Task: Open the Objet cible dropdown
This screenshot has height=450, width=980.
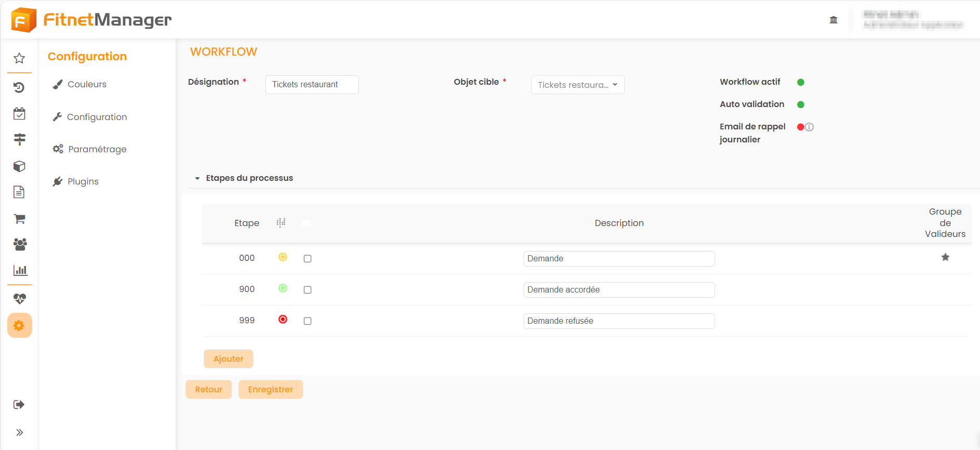Action: pyautogui.click(x=578, y=85)
